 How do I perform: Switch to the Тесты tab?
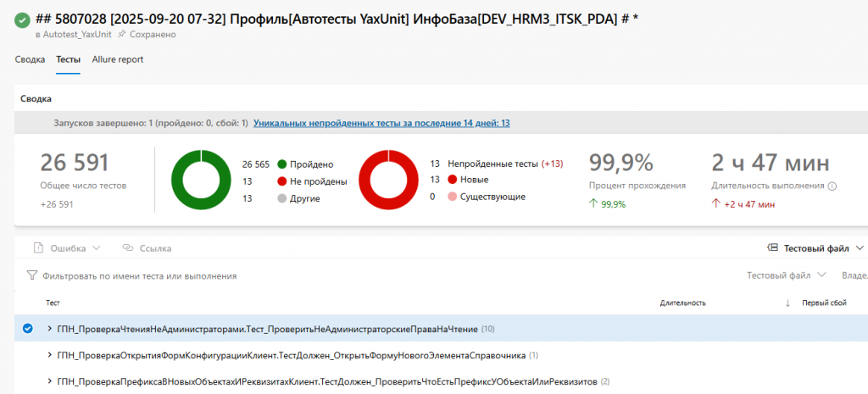coord(68,59)
